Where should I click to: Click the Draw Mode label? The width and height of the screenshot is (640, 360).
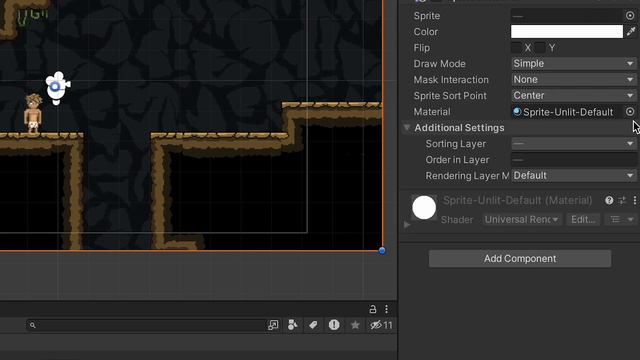tap(439, 64)
